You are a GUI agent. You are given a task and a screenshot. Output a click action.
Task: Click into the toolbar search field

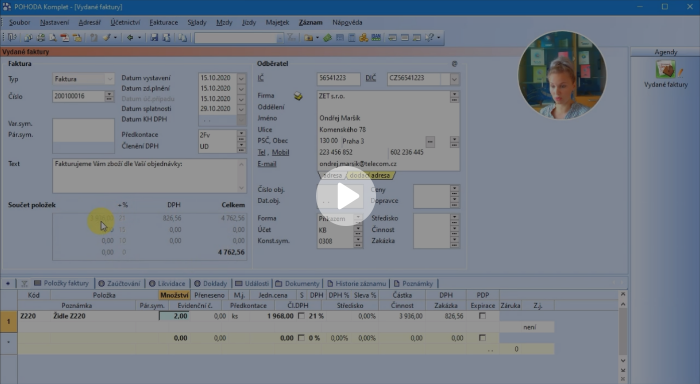click(x=237, y=38)
